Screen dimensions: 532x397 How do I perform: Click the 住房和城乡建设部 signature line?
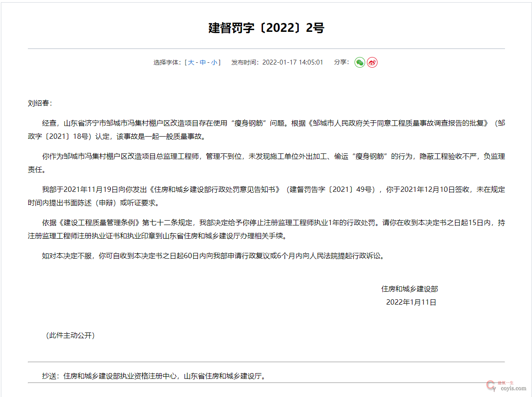tap(410, 289)
